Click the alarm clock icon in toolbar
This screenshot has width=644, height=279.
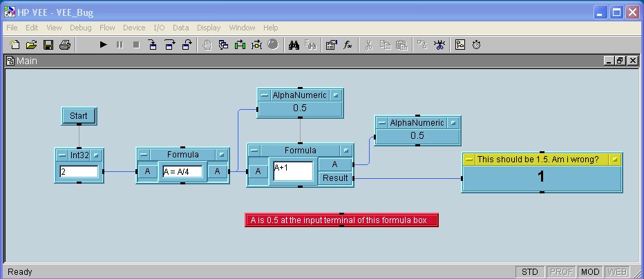click(x=477, y=45)
